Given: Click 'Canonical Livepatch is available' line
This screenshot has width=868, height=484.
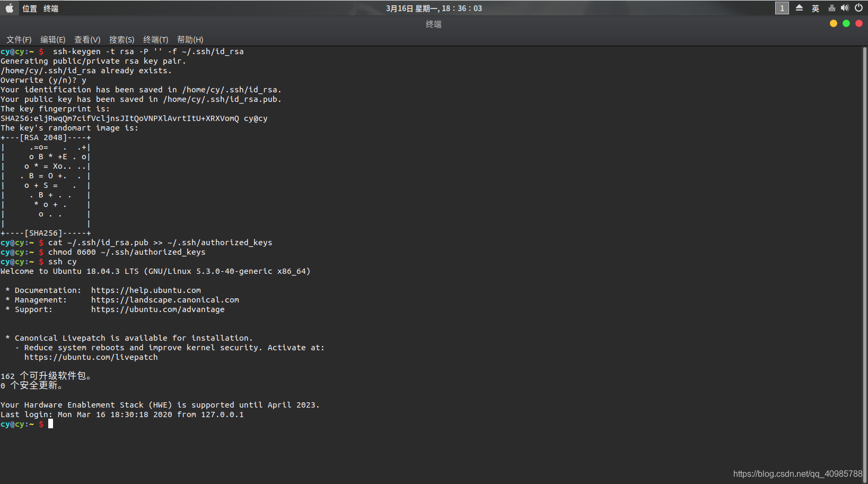Looking at the screenshot, I should click(x=129, y=338).
